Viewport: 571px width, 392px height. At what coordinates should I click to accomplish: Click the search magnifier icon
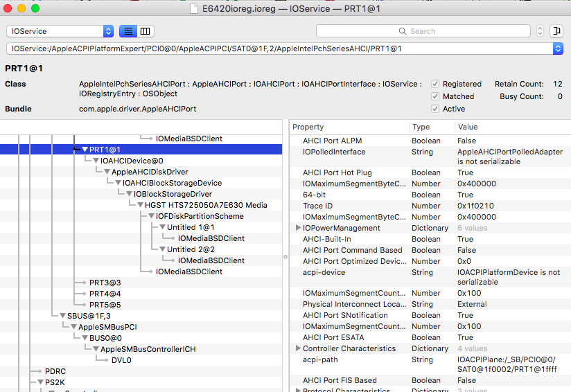pos(403,31)
